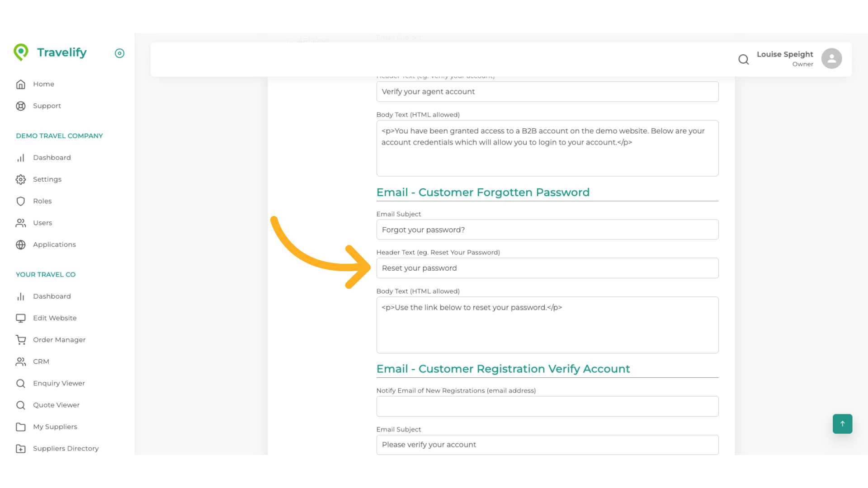This screenshot has width=868, height=488.
Task: Open the Support page
Action: point(47,106)
